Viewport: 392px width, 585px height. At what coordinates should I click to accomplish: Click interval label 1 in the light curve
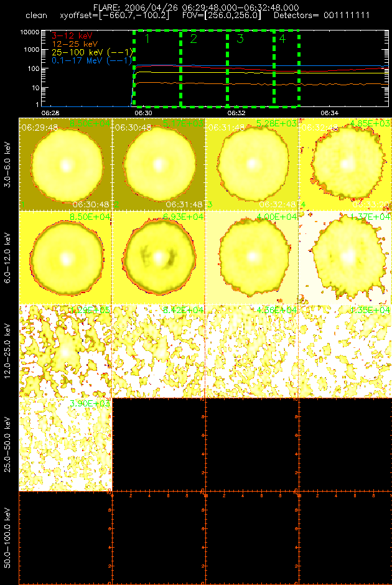(147, 39)
